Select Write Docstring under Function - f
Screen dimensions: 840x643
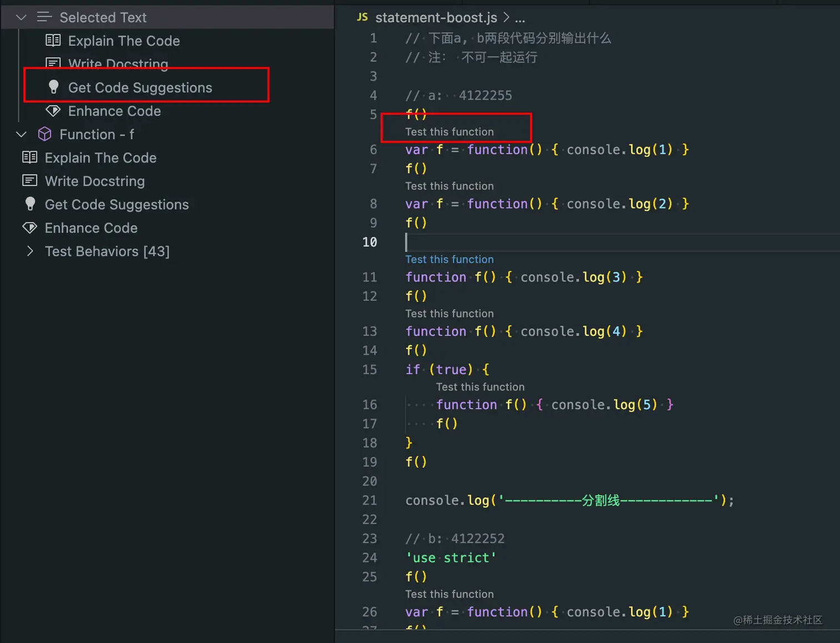point(95,181)
